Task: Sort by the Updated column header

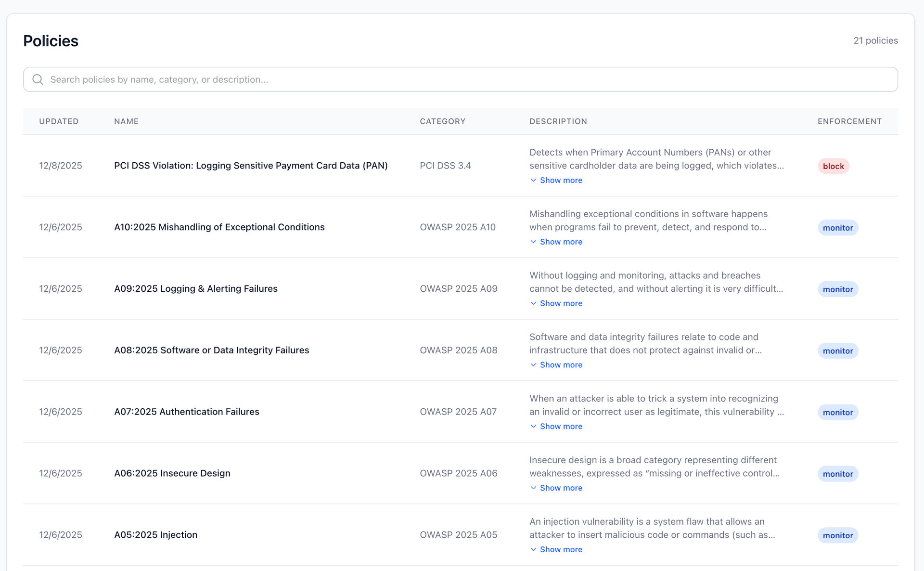Action: pos(59,121)
